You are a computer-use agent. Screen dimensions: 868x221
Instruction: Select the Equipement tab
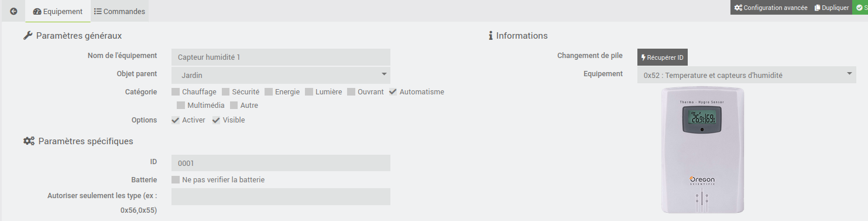(58, 11)
